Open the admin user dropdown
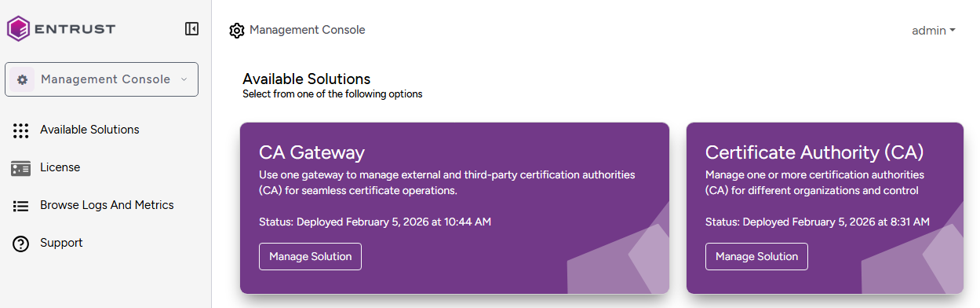980x308 pixels. point(933,31)
